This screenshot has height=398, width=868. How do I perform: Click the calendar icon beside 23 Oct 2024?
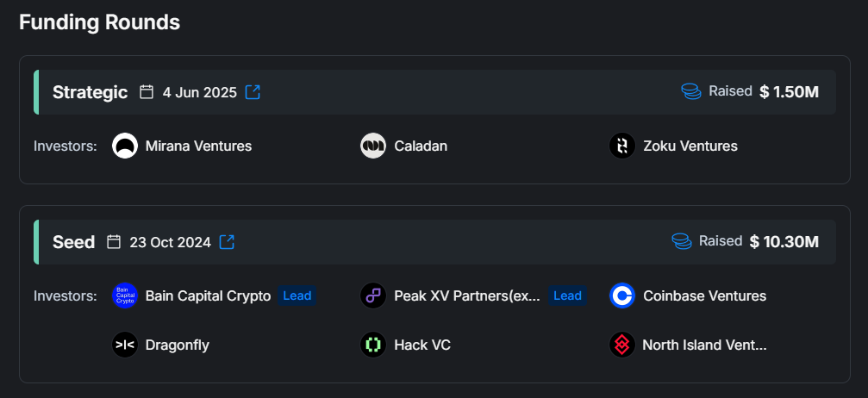click(x=114, y=242)
